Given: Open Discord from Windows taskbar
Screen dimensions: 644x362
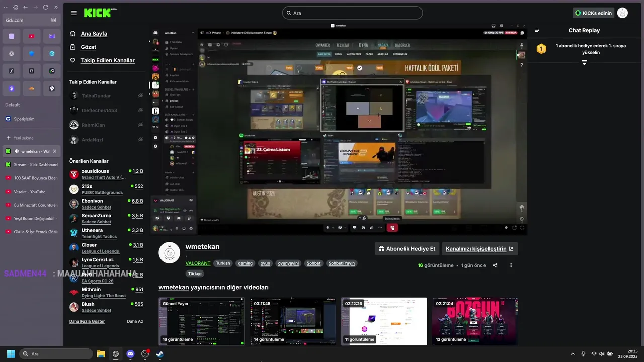Looking at the screenshot, I should (131, 354).
